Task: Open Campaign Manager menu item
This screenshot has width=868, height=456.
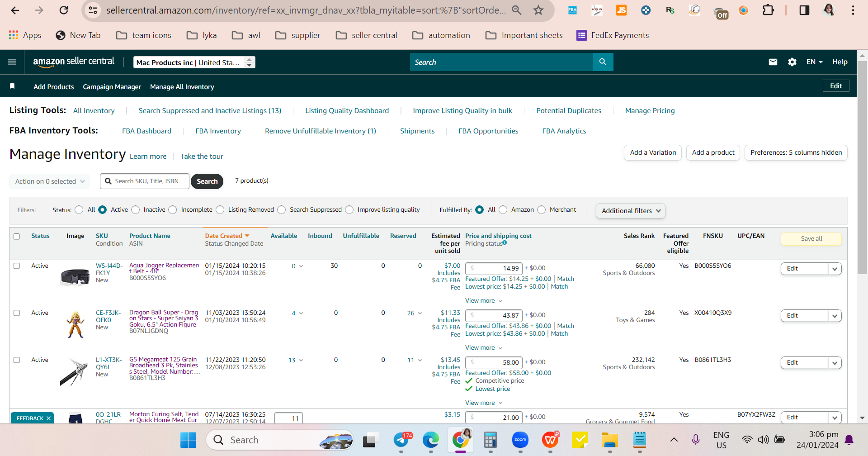Action: point(112,87)
